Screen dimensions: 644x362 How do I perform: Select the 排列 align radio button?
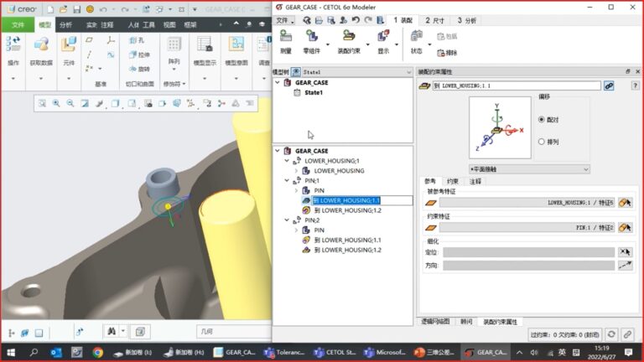coord(542,142)
